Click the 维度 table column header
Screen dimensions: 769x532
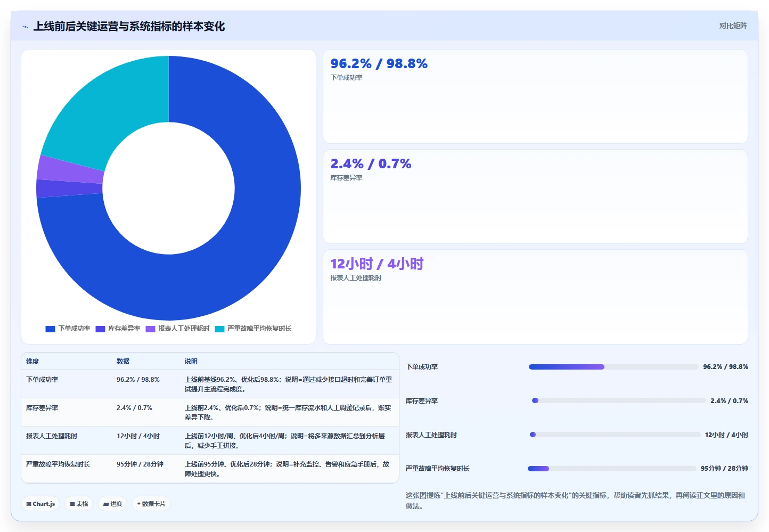(x=32, y=362)
